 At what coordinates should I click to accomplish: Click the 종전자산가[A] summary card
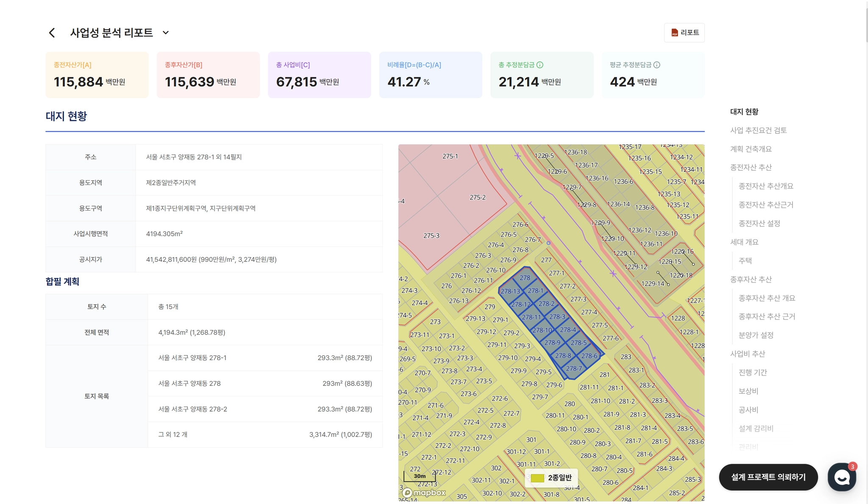coord(97,75)
